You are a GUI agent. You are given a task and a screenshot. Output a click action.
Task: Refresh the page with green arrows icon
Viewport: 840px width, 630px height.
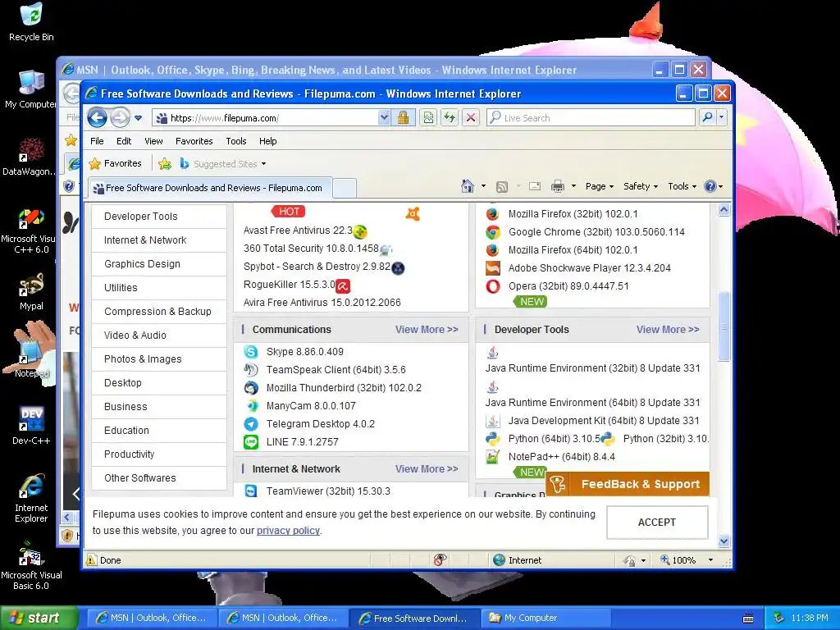450,117
